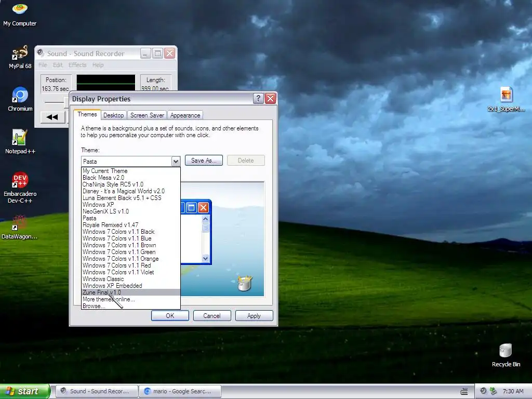Open Help menu in Sound Recorder

[x=98, y=65]
